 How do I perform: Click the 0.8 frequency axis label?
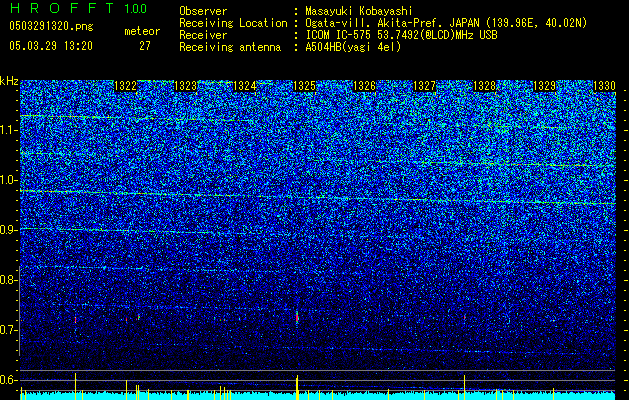pyautogui.click(x=9, y=280)
